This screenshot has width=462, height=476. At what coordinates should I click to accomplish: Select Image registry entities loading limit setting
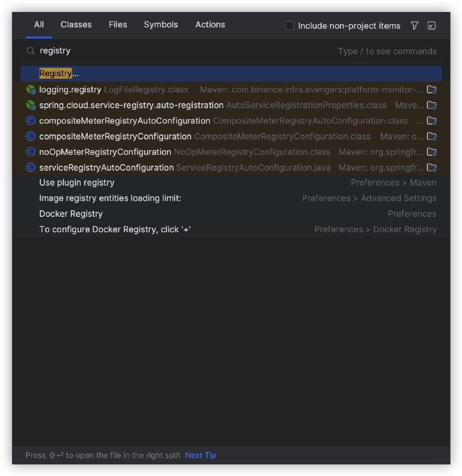pos(231,198)
